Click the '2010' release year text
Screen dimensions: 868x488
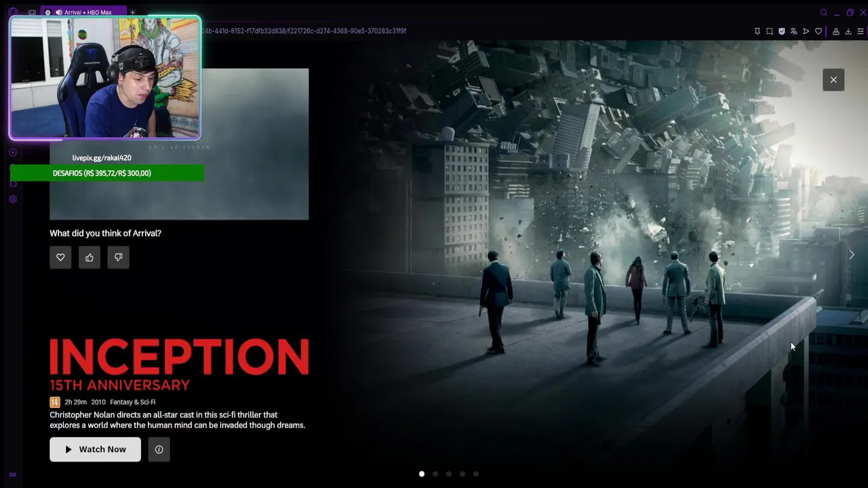pos(98,402)
